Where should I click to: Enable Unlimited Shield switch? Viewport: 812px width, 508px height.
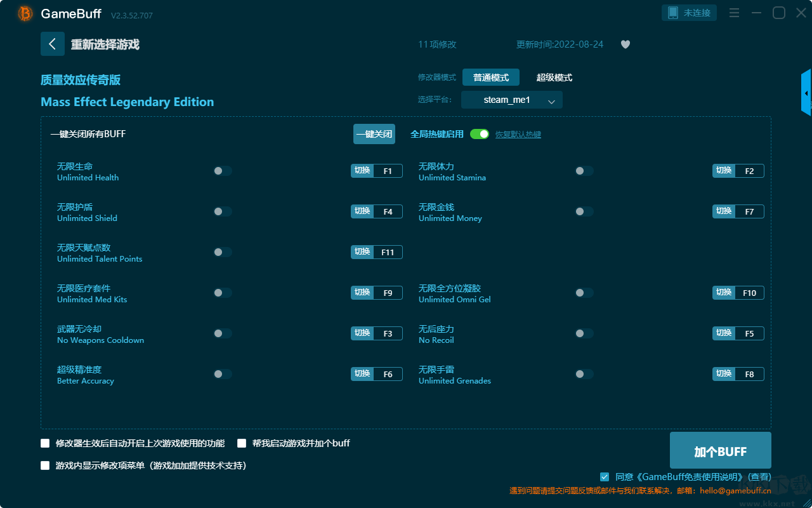click(x=223, y=211)
